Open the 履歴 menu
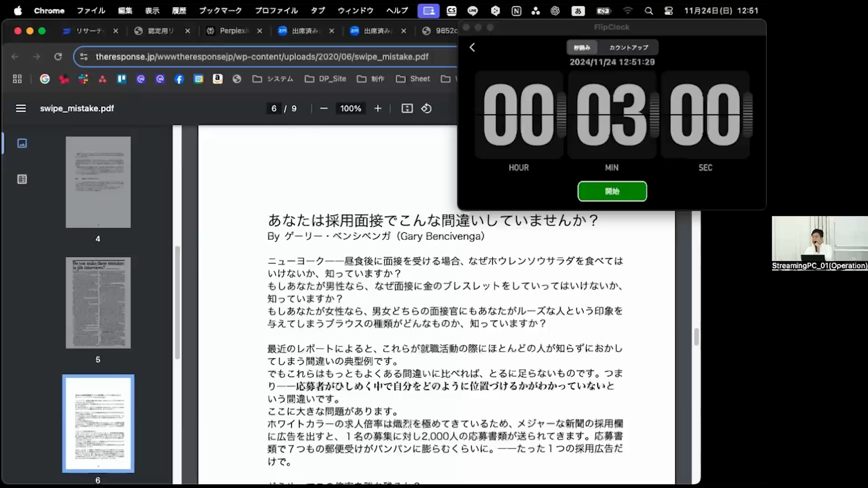The width and height of the screenshot is (868, 488). (x=179, y=10)
